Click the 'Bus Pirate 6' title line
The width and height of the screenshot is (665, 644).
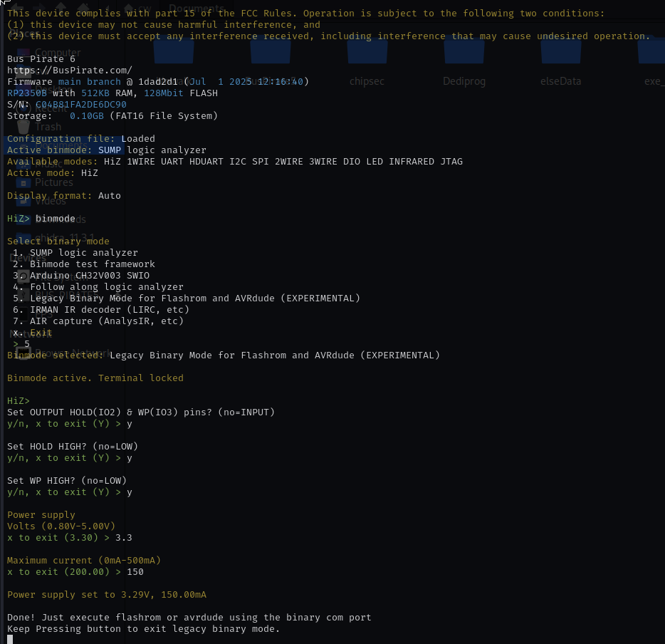(x=41, y=58)
